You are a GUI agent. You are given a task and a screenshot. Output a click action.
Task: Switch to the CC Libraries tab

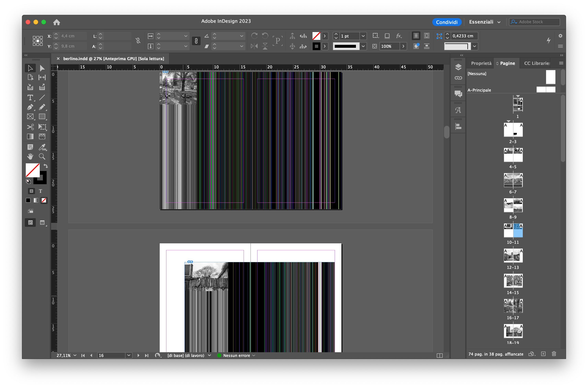pos(537,63)
